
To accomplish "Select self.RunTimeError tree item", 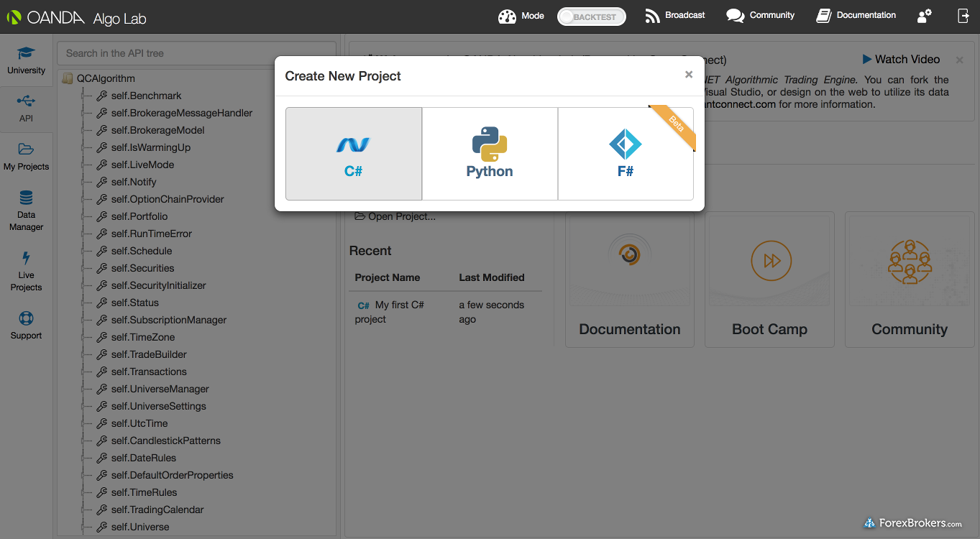I will [x=151, y=234].
